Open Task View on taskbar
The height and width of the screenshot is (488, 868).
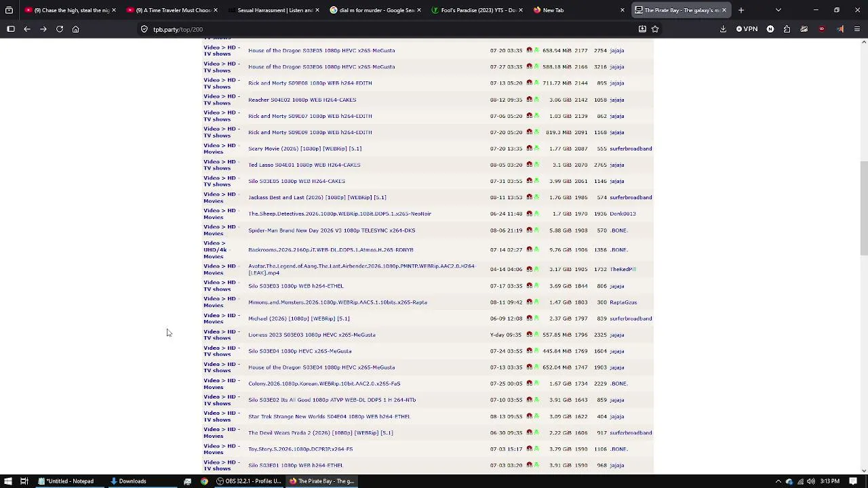24,481
